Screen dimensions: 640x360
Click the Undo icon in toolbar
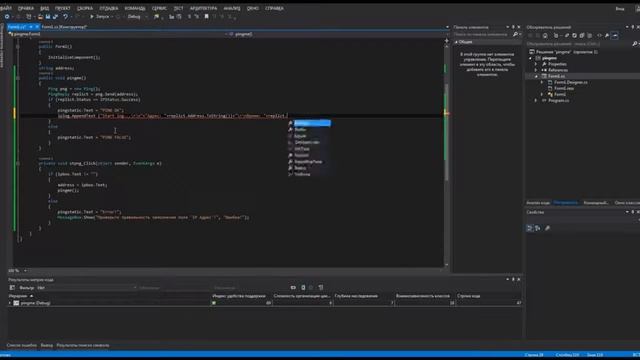pyautogui.click(x=65, y=17)
